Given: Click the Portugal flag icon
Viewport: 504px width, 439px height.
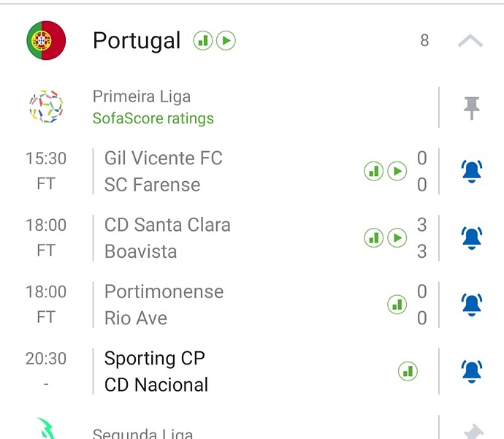Looking at the screenshot, I should pyautogui.click(x=46, y=41).
